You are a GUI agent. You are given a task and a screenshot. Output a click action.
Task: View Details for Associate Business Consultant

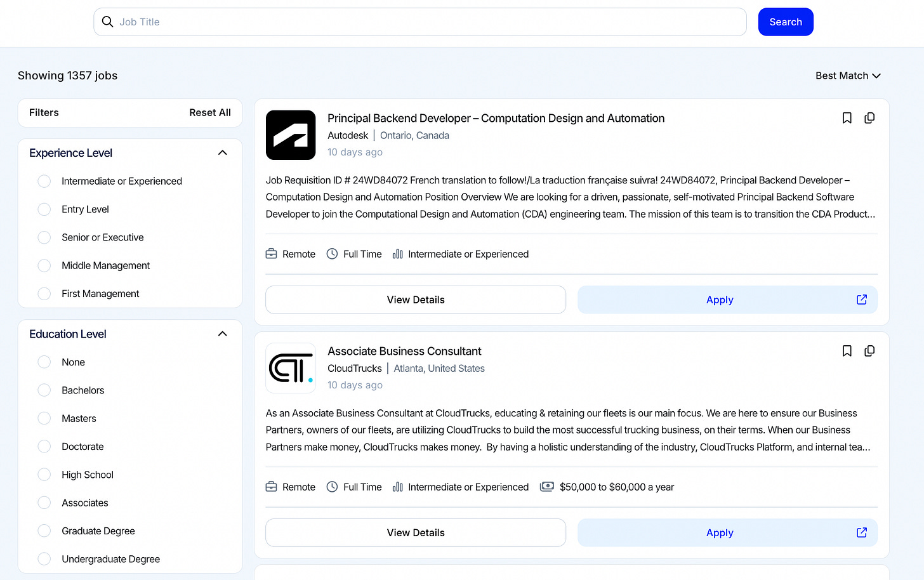(x=416, y=532)
